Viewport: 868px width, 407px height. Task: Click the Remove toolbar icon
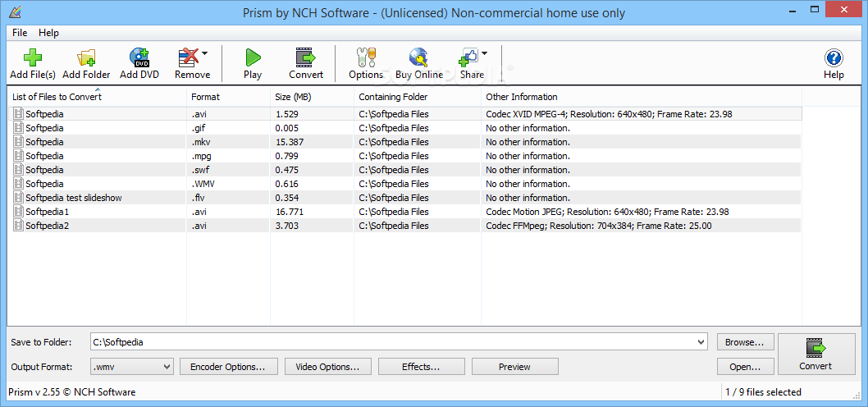pyautogui.click(x=188, y=57)
